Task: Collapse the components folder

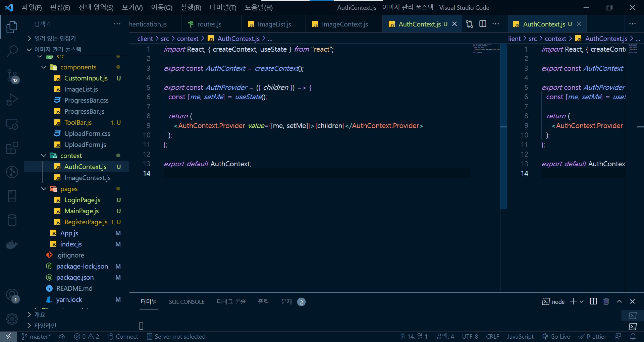Action: 44,67
